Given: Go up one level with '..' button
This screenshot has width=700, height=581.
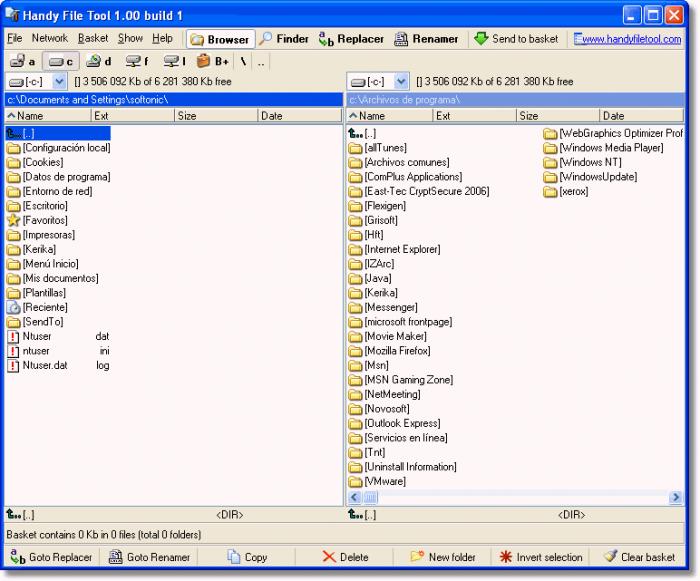Looking at the screenshot, I should pos(261,61).
